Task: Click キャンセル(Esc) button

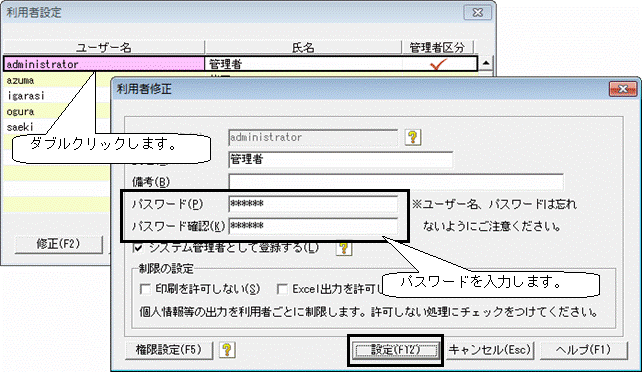Action: [x=490, y=350]
